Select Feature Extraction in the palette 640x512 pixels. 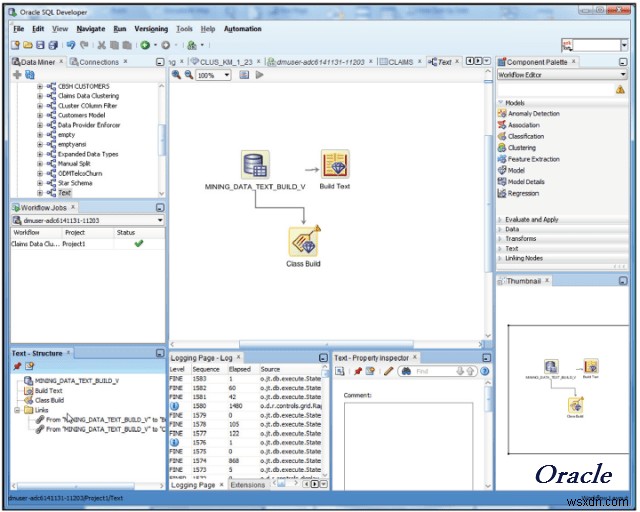pos(534,159)
